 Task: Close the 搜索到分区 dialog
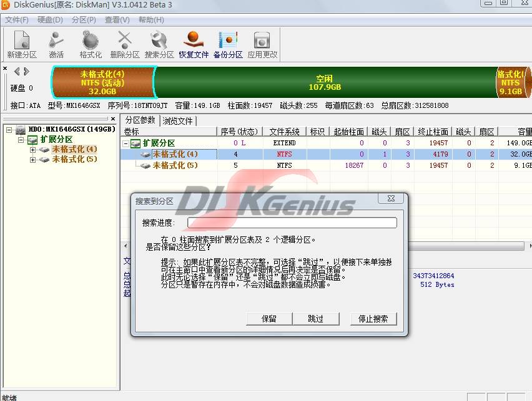tap(391, 199)
